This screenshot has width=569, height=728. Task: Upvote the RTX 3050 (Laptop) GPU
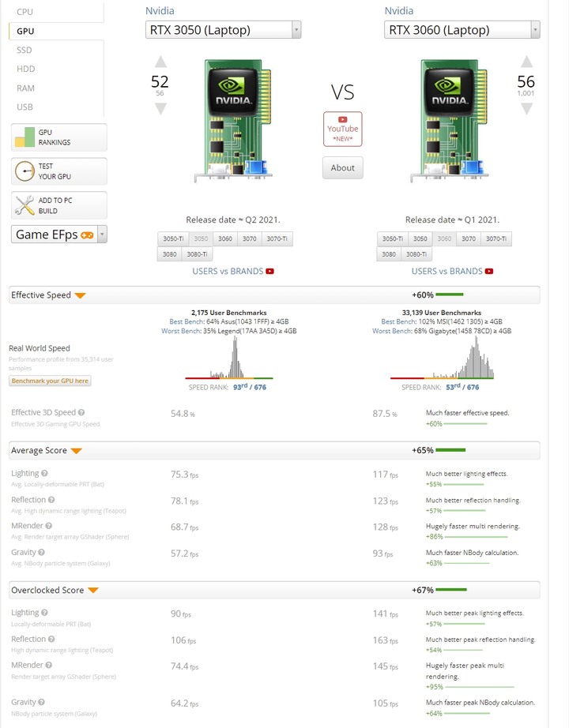click(160, 62)
